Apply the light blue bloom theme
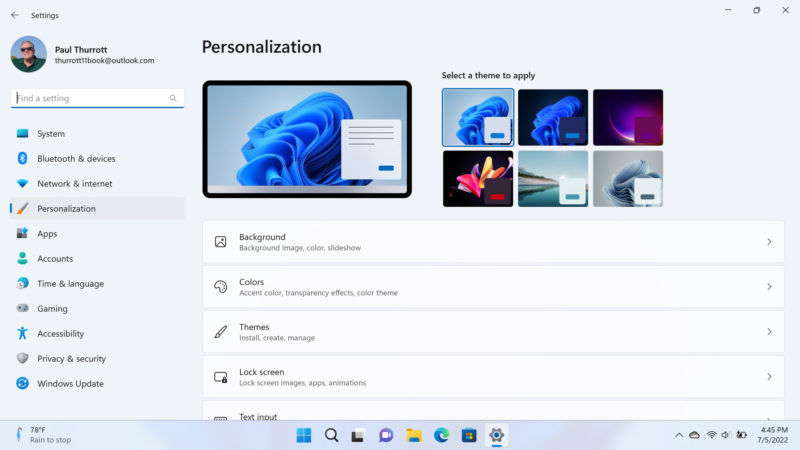This screenshot has height=450, width=800. coord(478,118)
